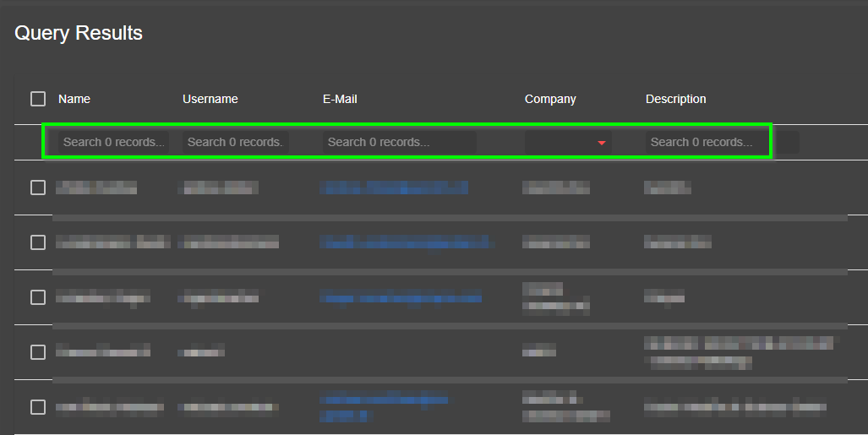Sort by the Name column header
Screen dimensions: 868x435
coord(74,99)
